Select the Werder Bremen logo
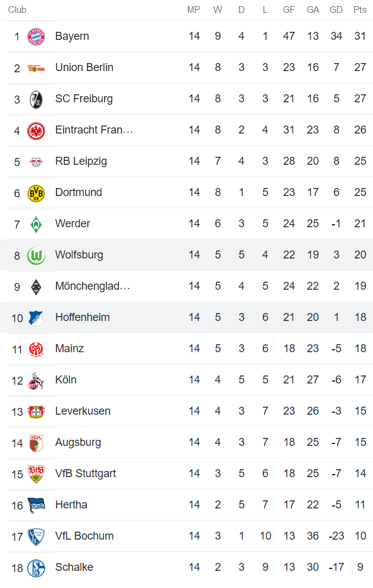This screenshot has width=373, height=588. click(x=37, y=224)
